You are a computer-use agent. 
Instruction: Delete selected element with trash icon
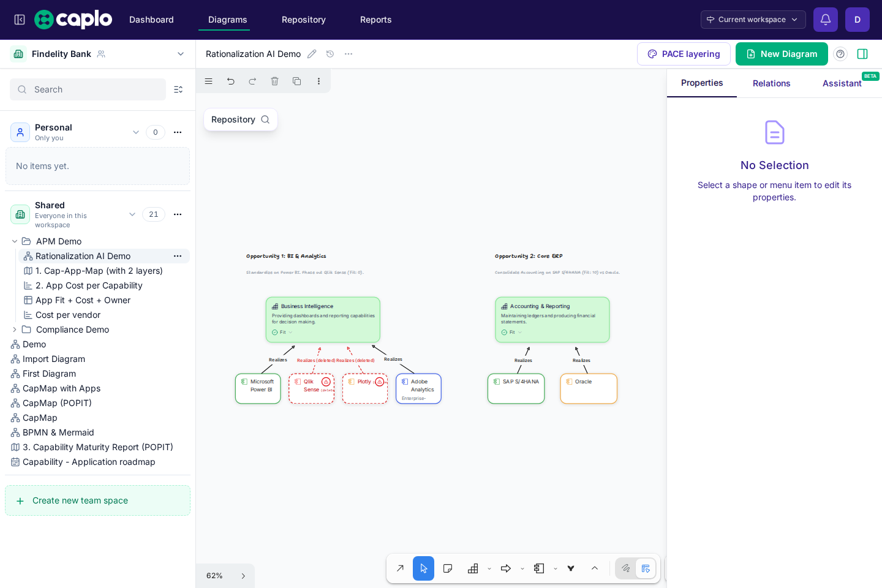click(274, 81)
